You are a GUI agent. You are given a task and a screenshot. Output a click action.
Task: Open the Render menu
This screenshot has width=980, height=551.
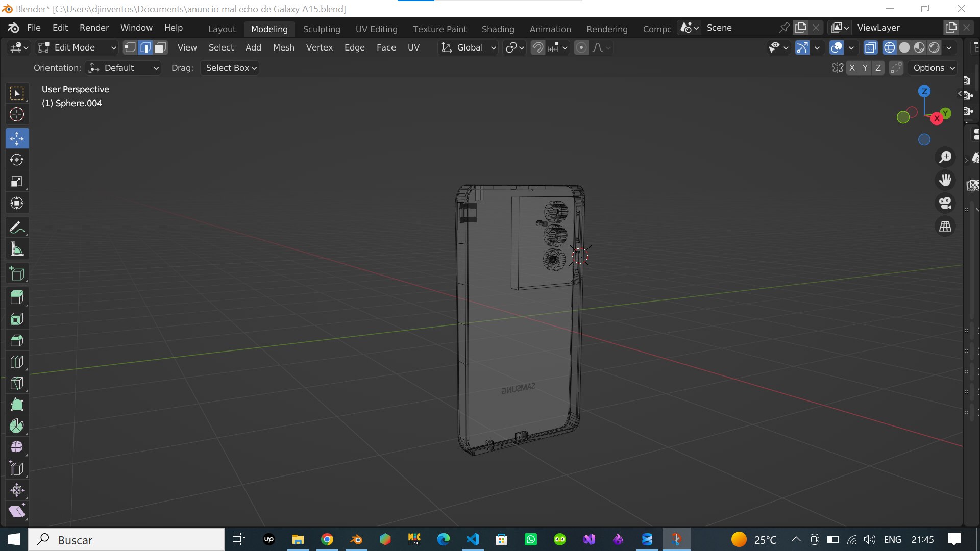[x=94, y=28]
